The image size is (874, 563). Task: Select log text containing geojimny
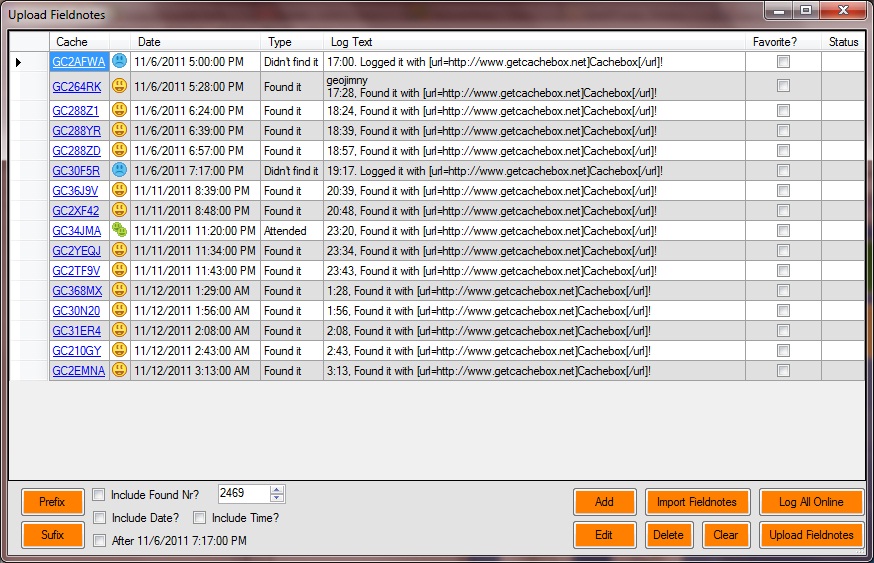coord(534,86)
